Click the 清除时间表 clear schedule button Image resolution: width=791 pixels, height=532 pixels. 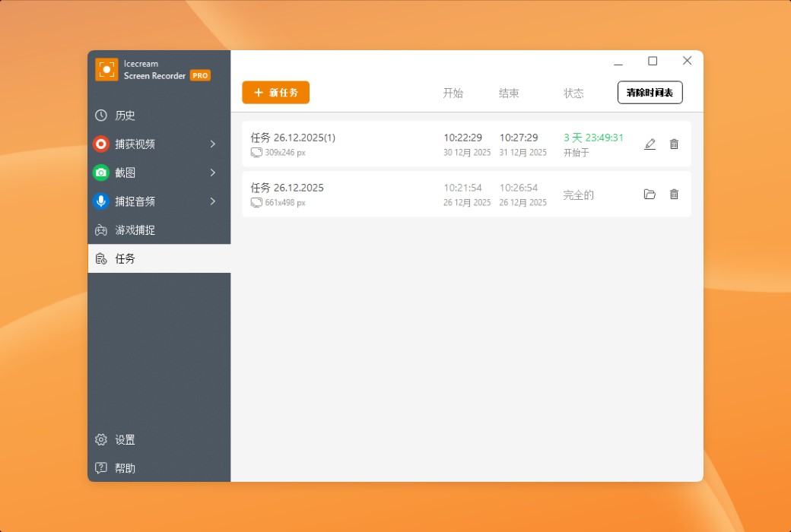tap(650, 92)
